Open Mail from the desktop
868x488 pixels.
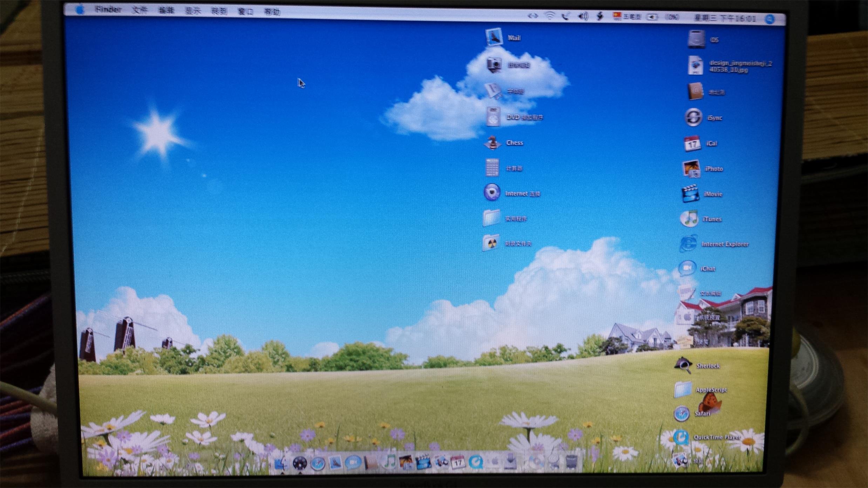tap(493, 37)
